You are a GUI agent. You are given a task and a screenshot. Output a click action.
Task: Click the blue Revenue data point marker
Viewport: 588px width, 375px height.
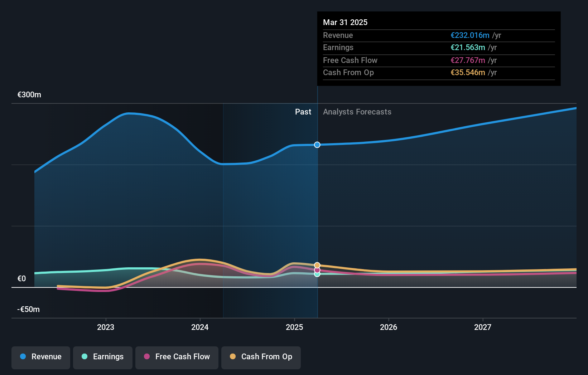(x=317, y=145)
